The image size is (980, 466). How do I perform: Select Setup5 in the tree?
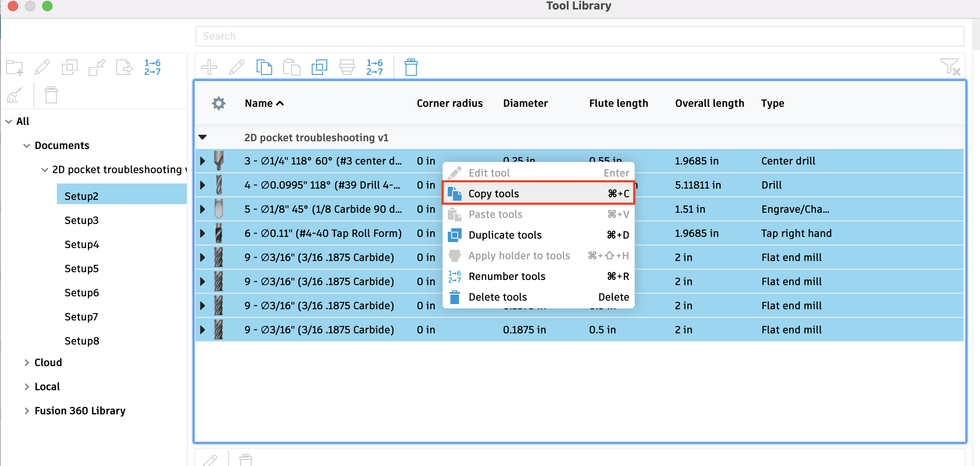click(82, 268)
